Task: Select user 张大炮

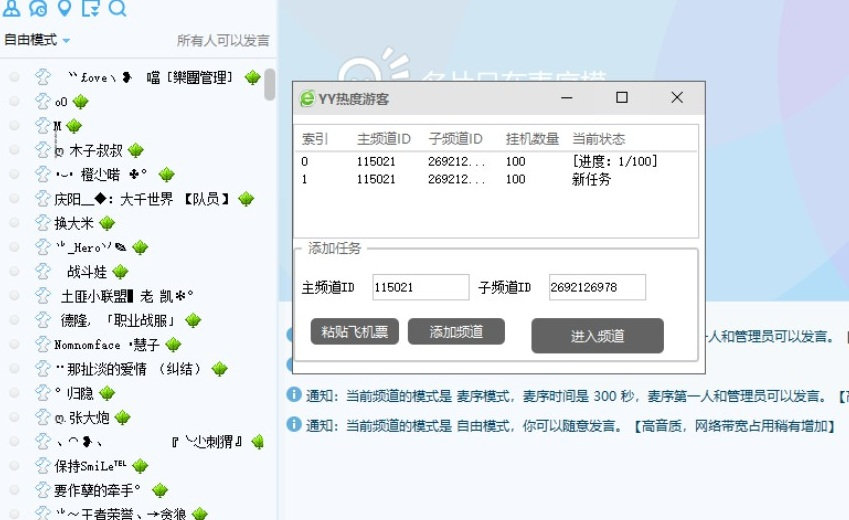Action: [82, 418]
